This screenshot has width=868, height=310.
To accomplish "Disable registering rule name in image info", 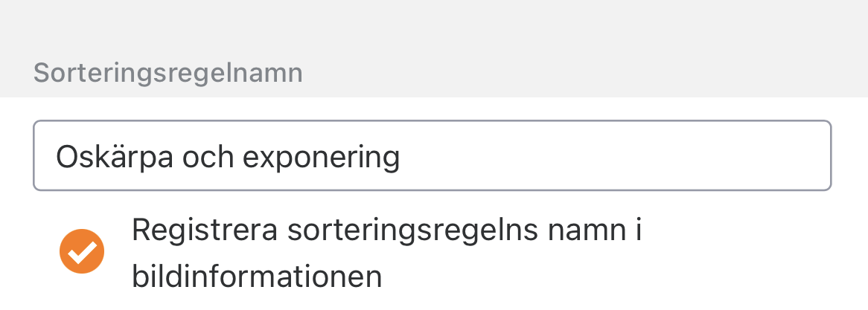I will pyautogui.click(x=82, y=253).
